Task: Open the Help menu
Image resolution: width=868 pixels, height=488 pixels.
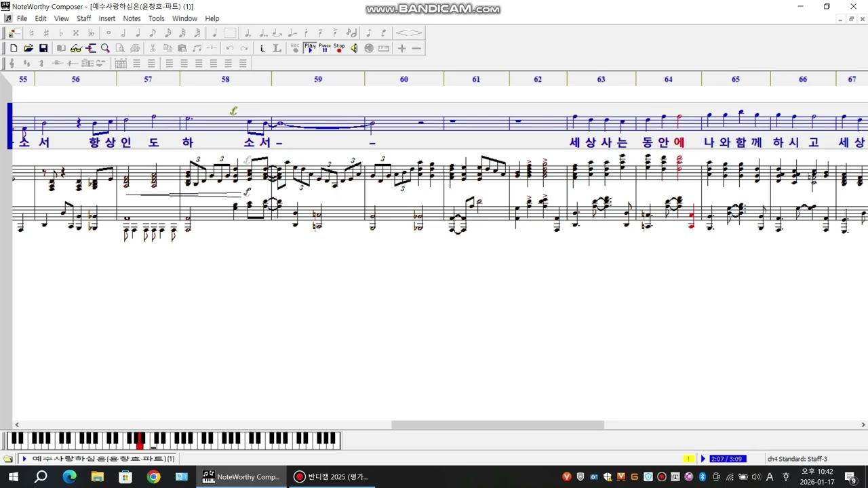Action: pos(212,18)
